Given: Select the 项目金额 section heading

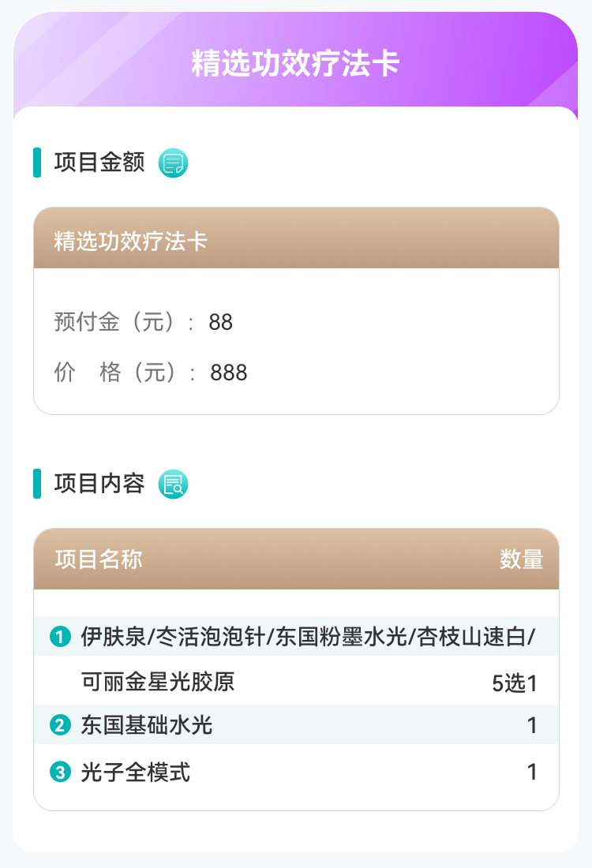Looking at the screenshot, I should coord(99,163).
